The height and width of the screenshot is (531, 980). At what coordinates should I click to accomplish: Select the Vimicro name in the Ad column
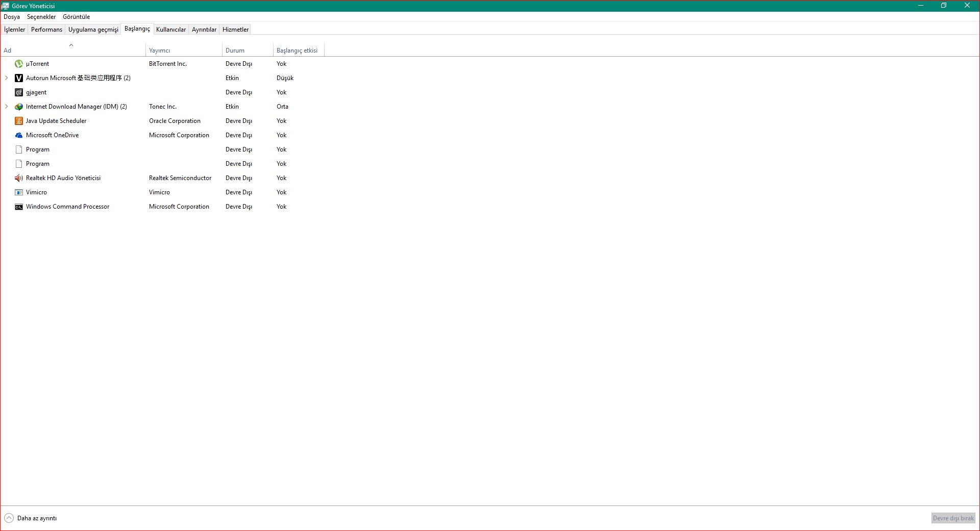coord(36,192)
